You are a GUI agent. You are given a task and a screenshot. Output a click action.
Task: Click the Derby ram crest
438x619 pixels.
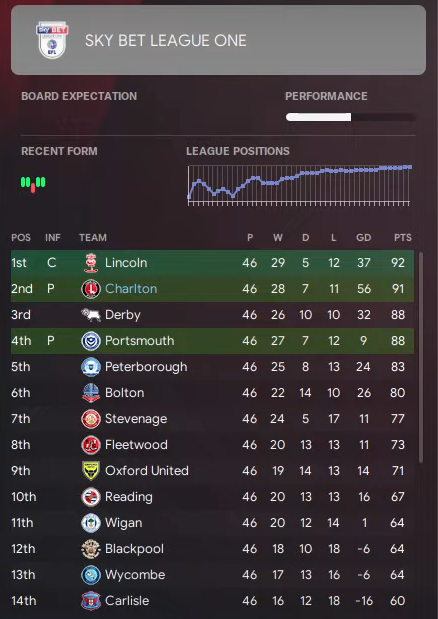point(91,315)
